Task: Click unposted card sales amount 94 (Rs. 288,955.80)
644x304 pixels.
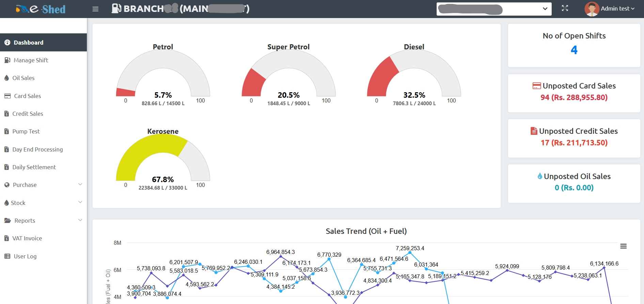Action: [574, 97]
